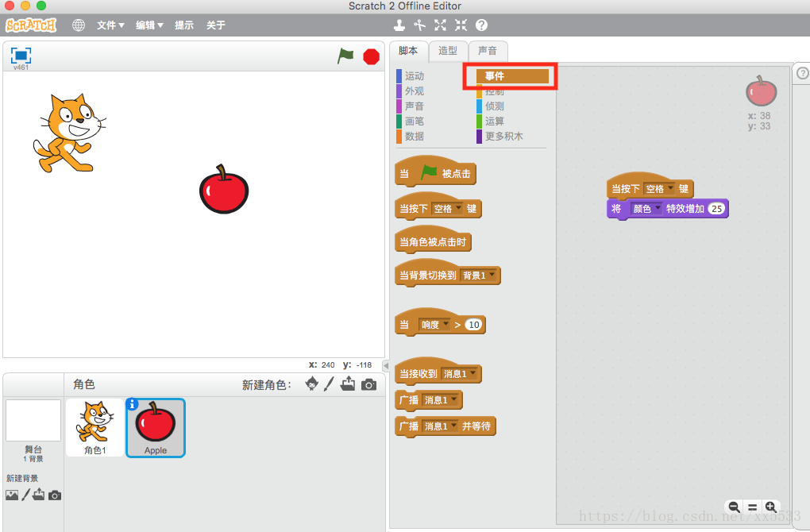New backdrop from camera icon
810x532 pixels.
pos(55,495)
